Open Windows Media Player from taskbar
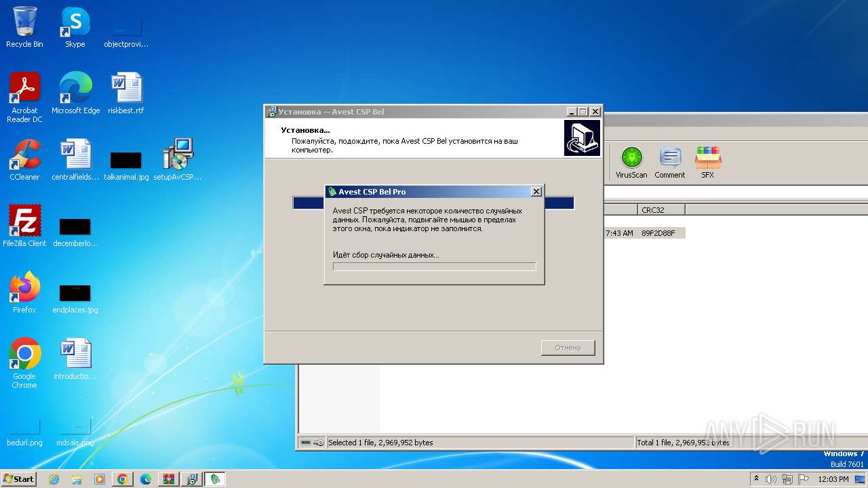 (100, 479)
